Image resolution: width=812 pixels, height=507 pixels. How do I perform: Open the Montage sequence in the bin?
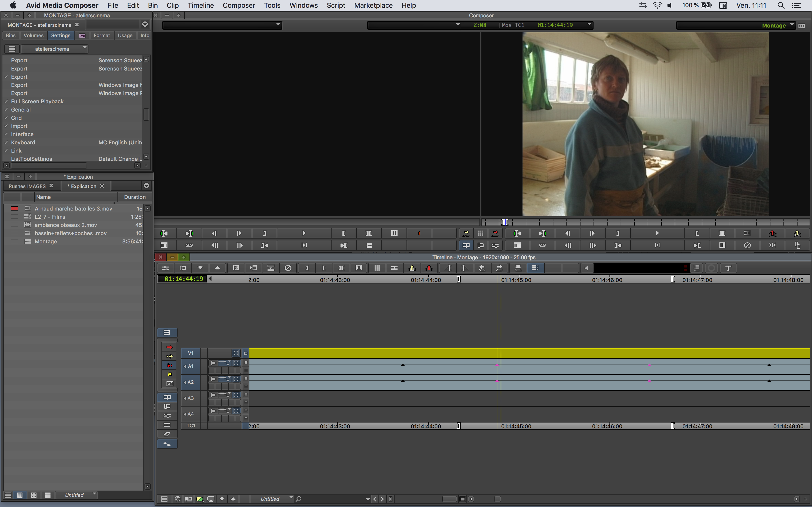point(46,241)
